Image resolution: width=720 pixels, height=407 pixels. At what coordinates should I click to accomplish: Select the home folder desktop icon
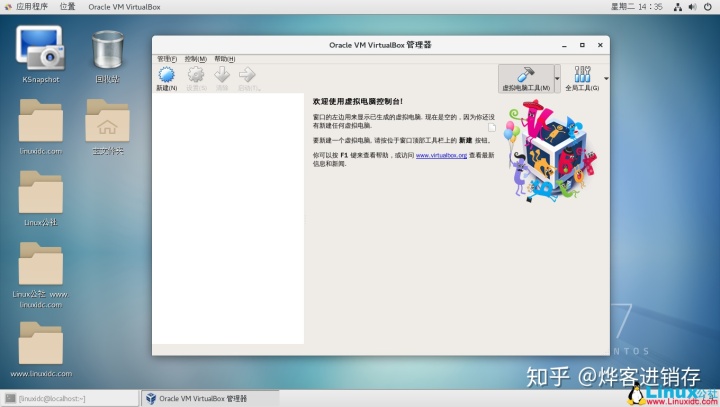(107, 127)
